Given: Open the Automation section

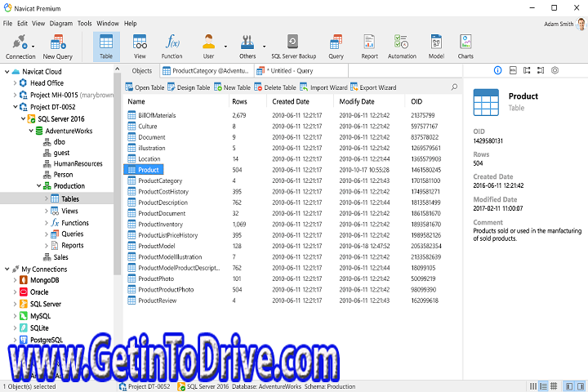Looking at the screenshot, I should coord(402,47).
